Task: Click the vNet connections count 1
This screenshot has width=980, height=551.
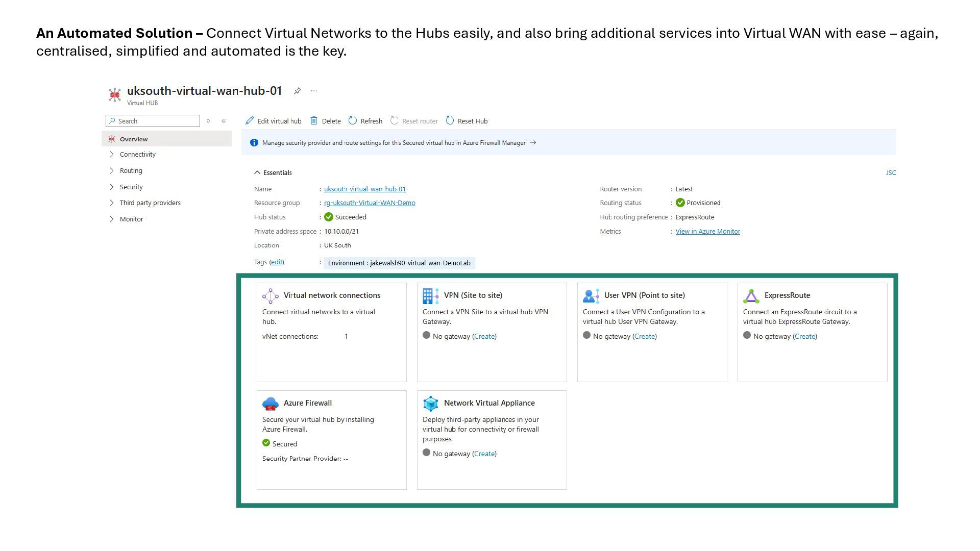Action: click(346, 336)
